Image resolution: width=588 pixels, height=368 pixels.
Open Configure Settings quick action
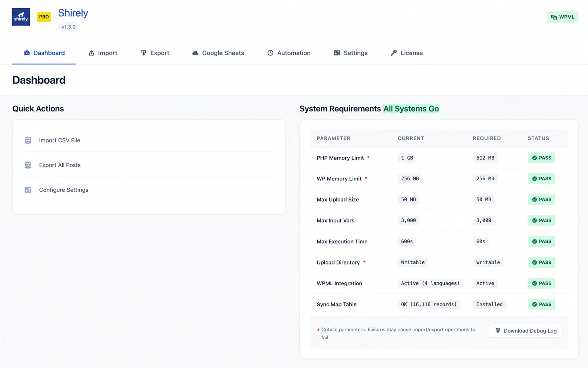[x=149, y=190]
